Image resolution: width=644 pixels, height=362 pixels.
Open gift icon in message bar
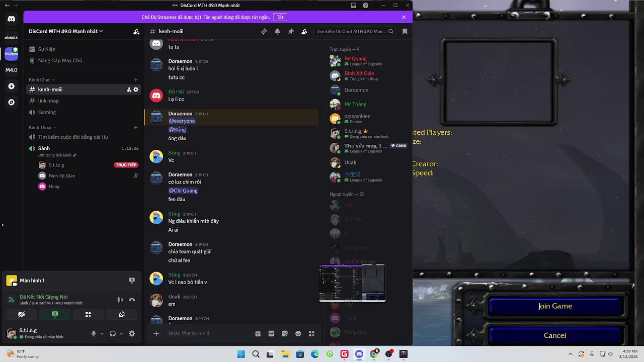[x=258, y=333]
